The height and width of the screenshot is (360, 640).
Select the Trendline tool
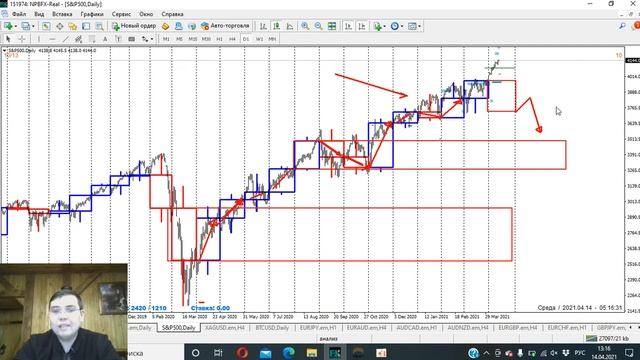point(66,39)
